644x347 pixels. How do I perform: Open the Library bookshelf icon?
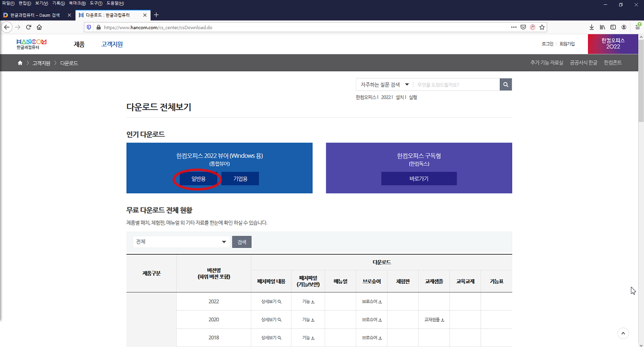tap(602, 27)
